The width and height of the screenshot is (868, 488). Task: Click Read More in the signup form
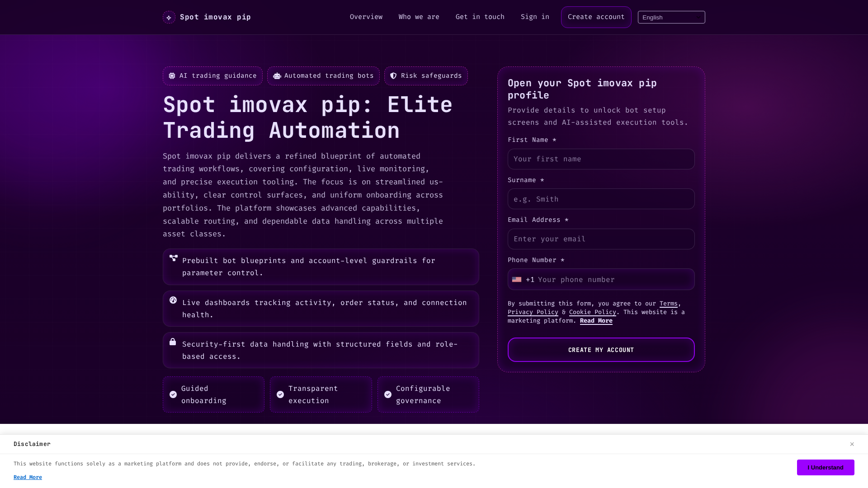pyautogui.click(x=596, y=321)
